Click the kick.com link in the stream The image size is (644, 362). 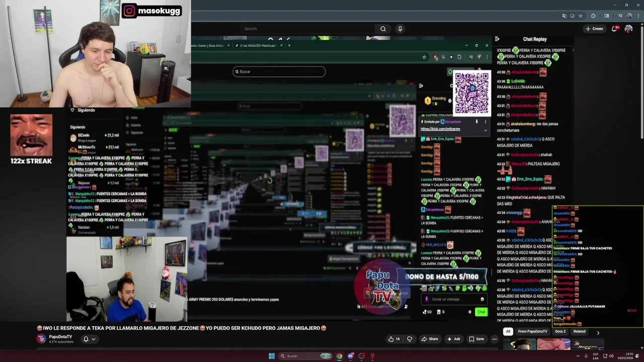coord(440,129)
